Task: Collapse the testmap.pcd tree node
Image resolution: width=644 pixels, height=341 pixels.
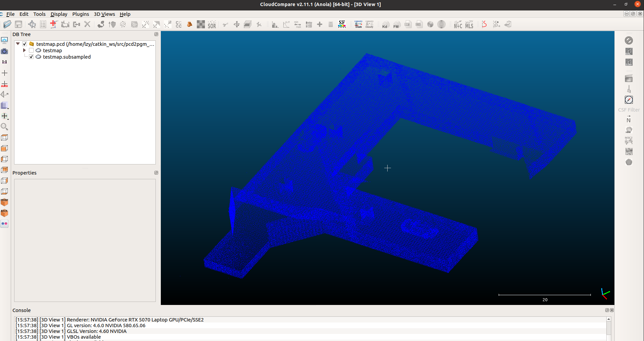Action: [x=18, y=44]
